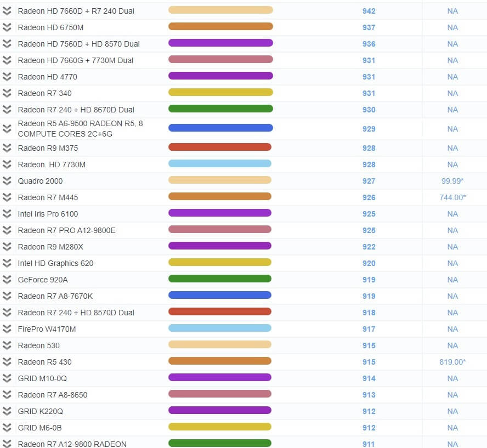Image resolution: width=487 pixels, height=448 pixels.
Task: Expand Radeon R7 240 + HD 8670D Dual row
Action: pos(7,110)
